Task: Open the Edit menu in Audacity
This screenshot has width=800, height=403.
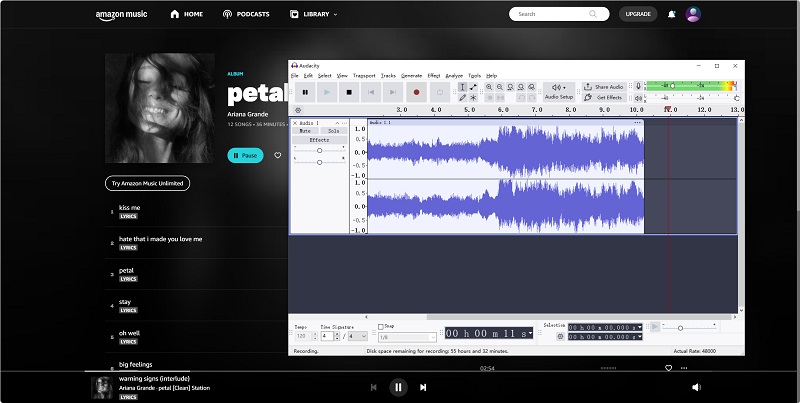Action: point(308,75)
